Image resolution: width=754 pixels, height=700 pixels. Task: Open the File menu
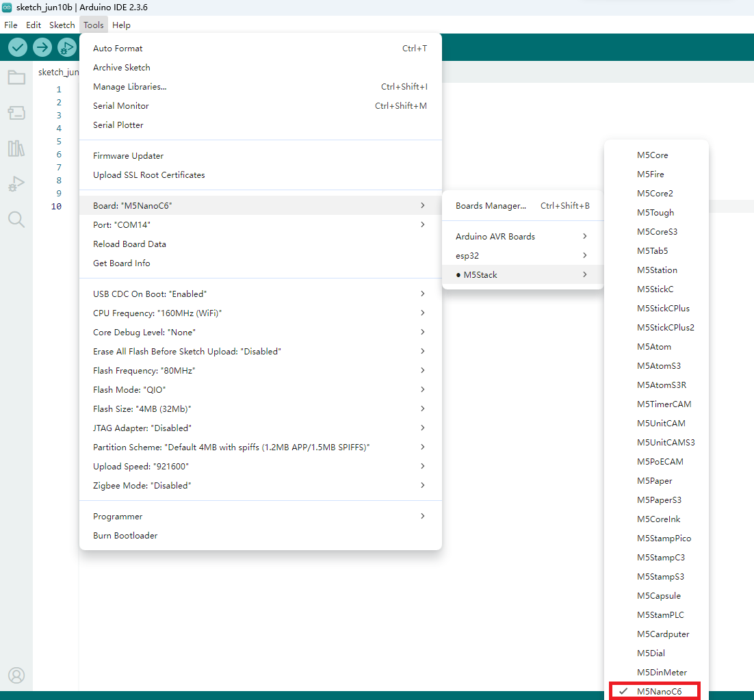(10, 25)
